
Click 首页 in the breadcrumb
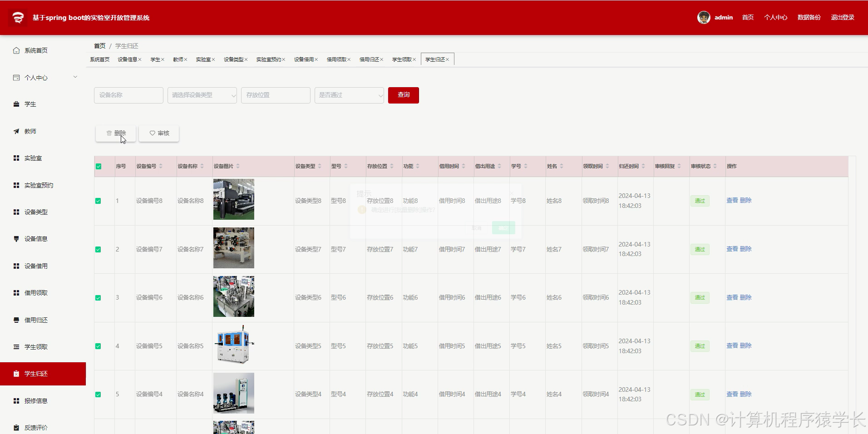[100, 46]
